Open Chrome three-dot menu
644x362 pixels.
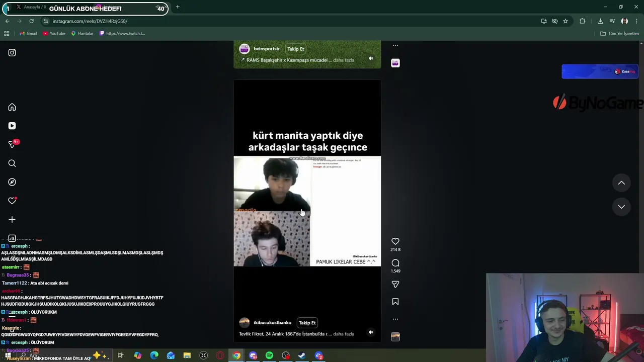tap(637, 21)
